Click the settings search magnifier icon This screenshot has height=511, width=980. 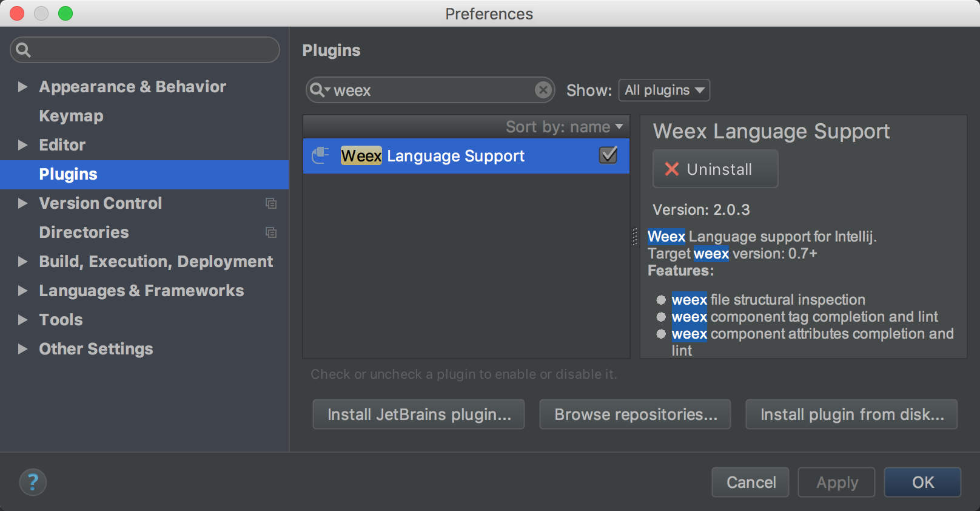tap(23, 50)
